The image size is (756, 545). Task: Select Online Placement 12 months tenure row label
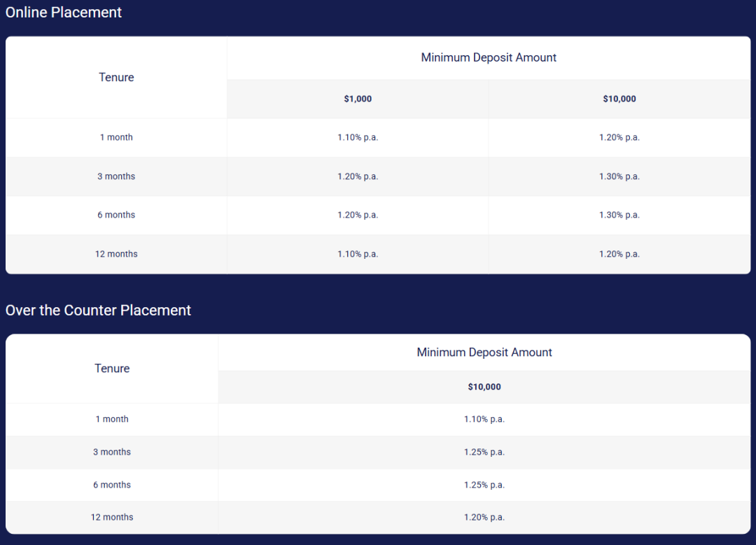pyautogui.click(x=116, y=254)
